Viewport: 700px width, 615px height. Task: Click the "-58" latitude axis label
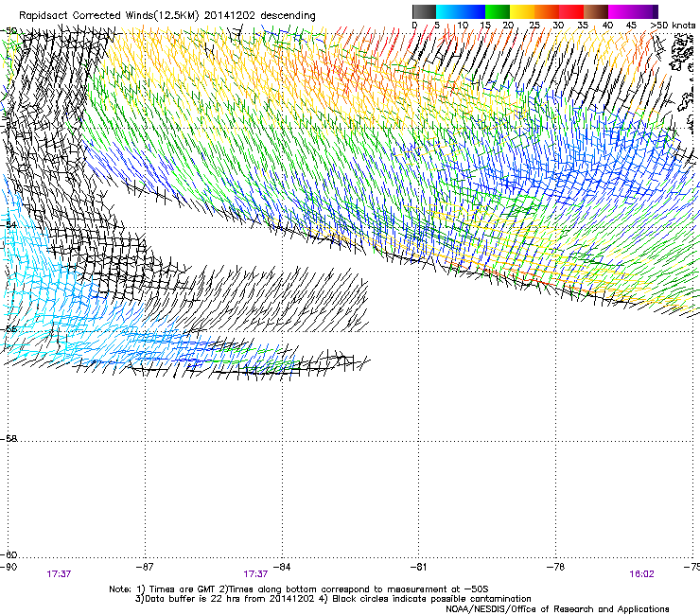9,439
